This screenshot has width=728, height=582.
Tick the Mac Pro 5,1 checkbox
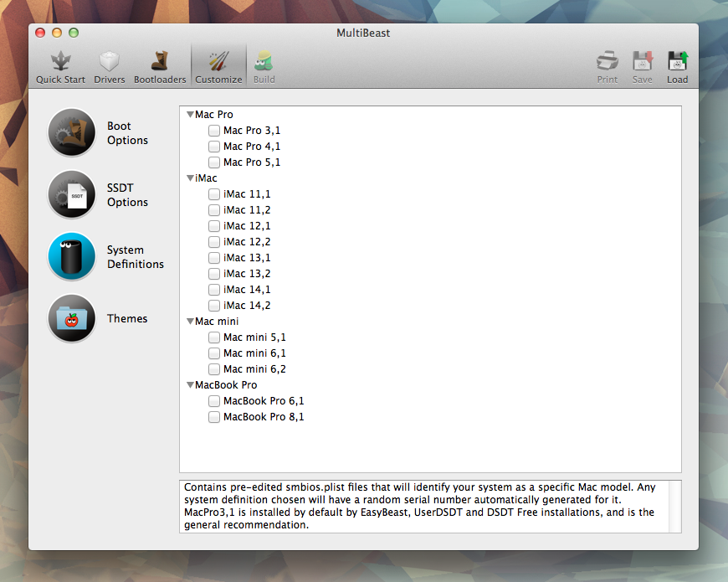click(214, 162)
